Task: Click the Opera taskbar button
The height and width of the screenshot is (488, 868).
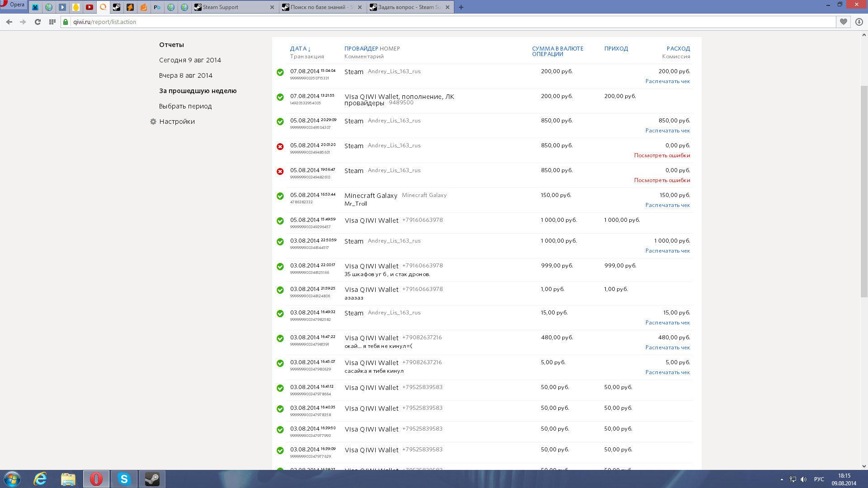Action: (96, 479)
